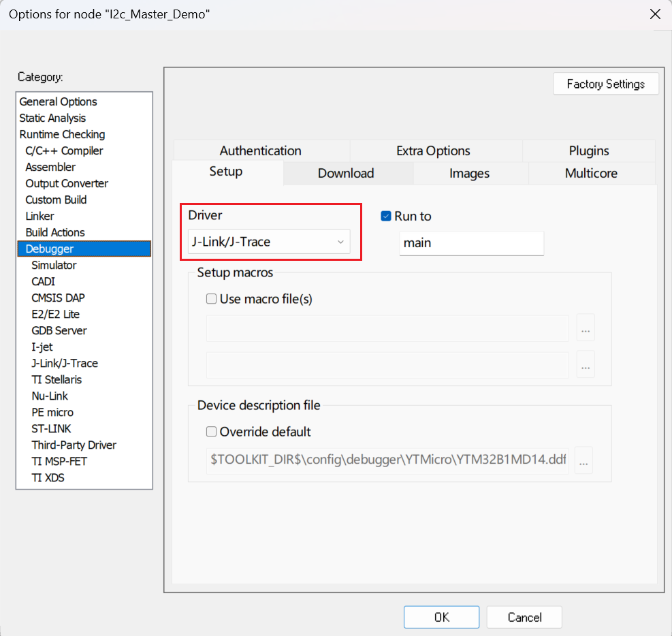Select ST-LINK category entry
The height and width of the screenshot is (636, 672).
point(51,428)
